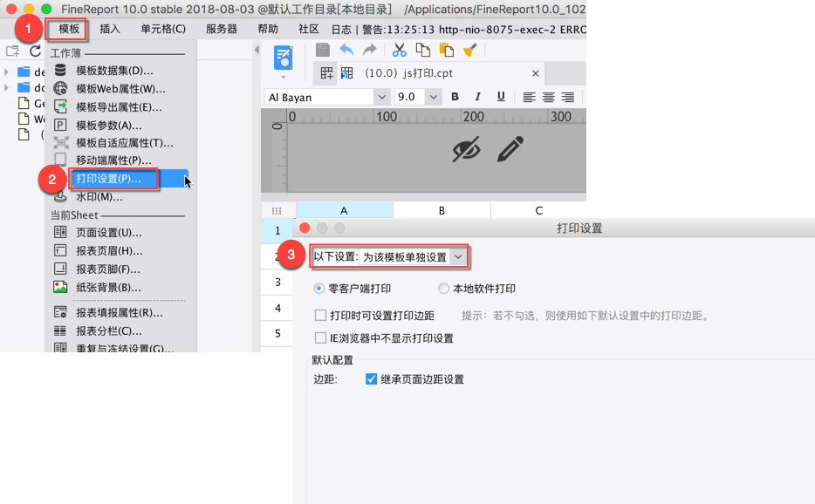
Task: Click the template dataset database icon
Action: [x=60, y=70]
